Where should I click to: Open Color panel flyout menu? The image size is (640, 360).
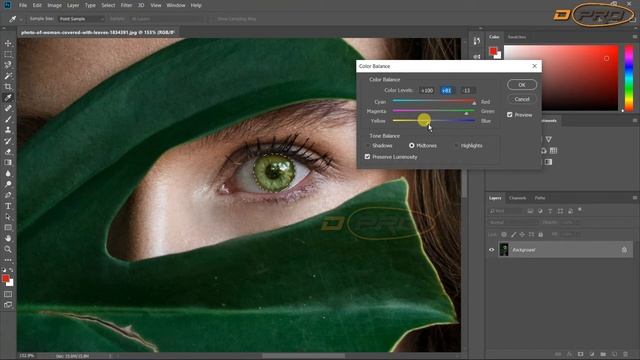tap(635, 37)
